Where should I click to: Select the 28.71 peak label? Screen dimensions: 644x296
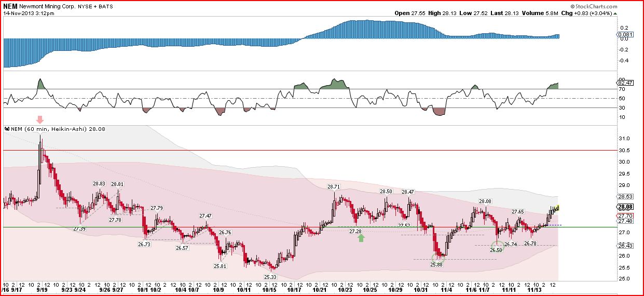[x=334, y=186]
